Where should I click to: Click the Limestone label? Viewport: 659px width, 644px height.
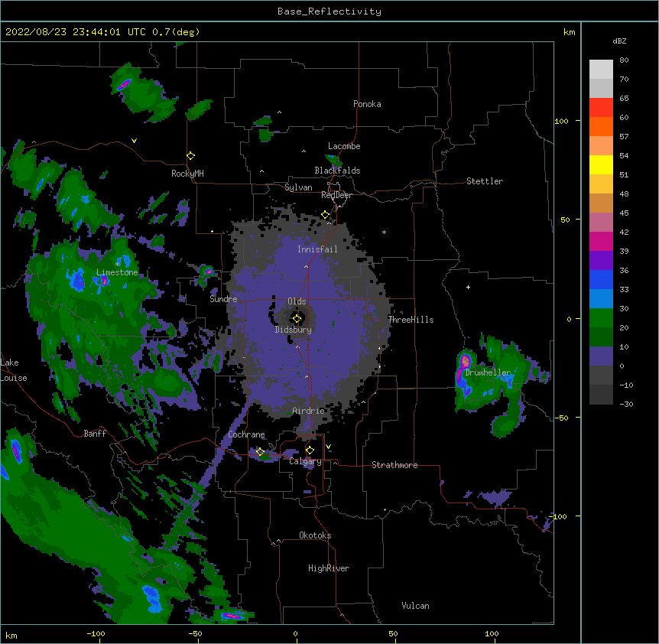117,272
